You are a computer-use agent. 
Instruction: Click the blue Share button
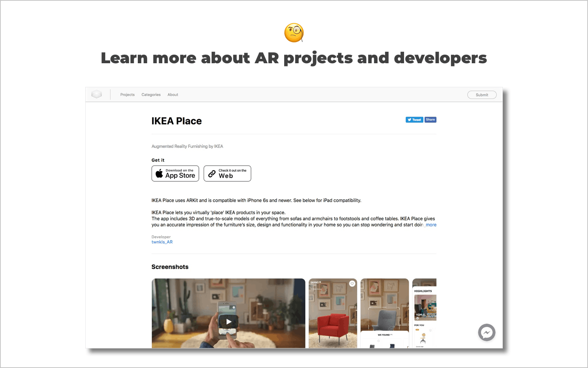(430, 120)
